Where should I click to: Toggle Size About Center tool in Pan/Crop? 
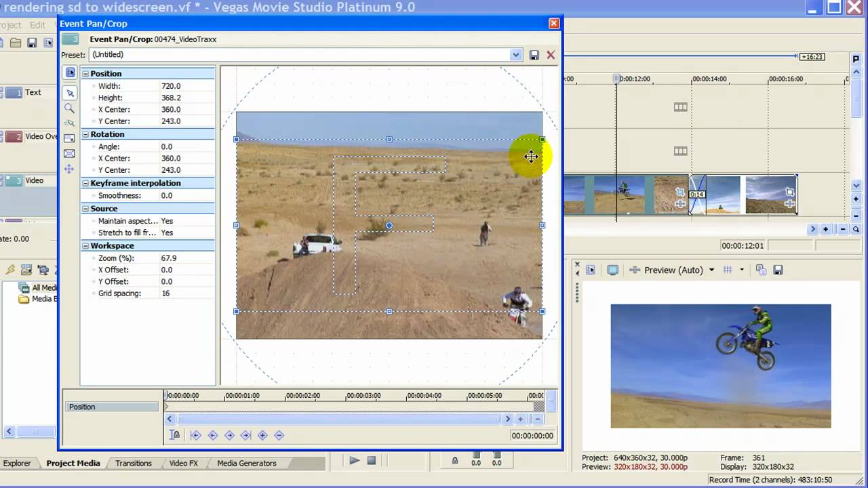tap(69, 154)
